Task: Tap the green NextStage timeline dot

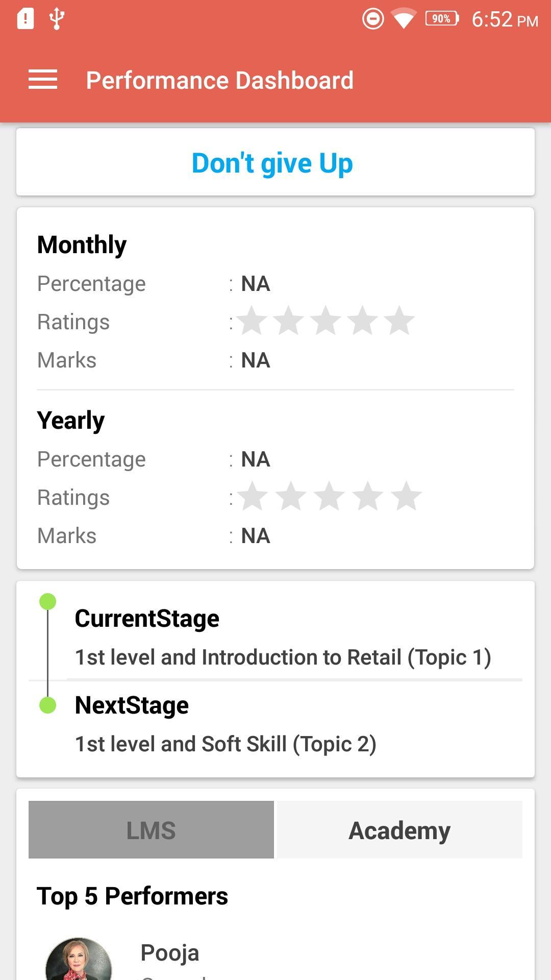Action: click(48, 705)
